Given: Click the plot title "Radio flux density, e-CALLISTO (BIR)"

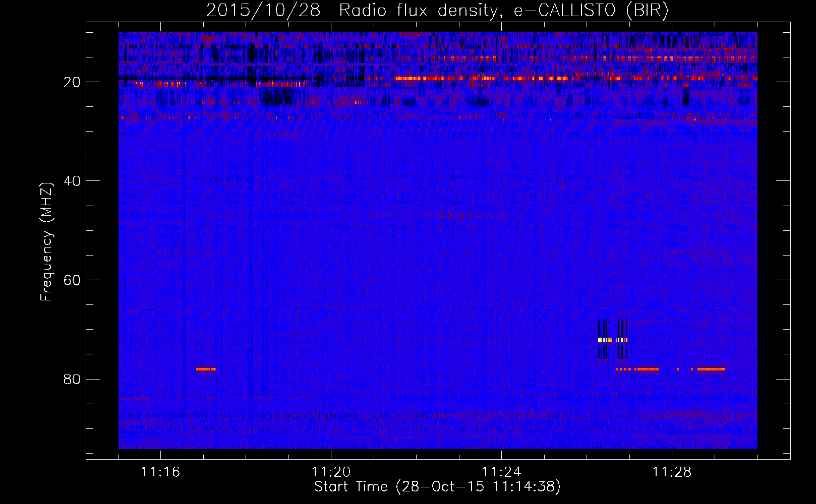Looking at the screenshot, I should pyautogui.click(x=503, y=11).
